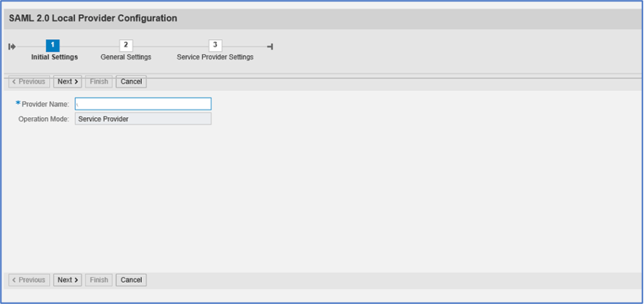The height and width of the screenshot is (304, 644).
Task: Select step 3 numbered box
Action: (x=215, y=45)
